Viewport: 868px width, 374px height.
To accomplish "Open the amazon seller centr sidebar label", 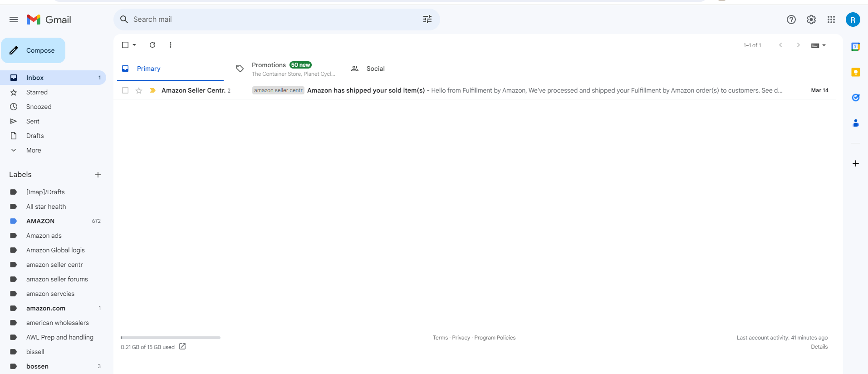I will tap(53, 265).
